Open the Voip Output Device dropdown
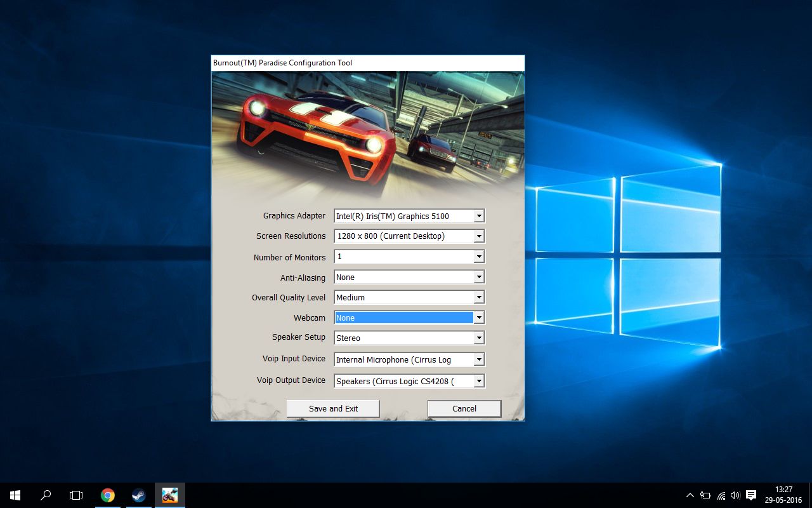This screenshot has width=812, height=508. tap(409, 381)
